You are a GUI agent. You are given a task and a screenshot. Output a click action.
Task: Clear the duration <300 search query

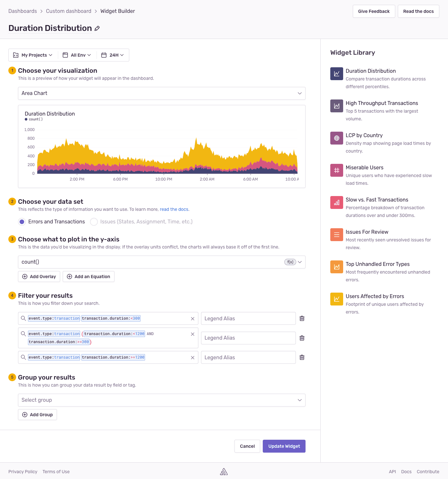[193, 319]
